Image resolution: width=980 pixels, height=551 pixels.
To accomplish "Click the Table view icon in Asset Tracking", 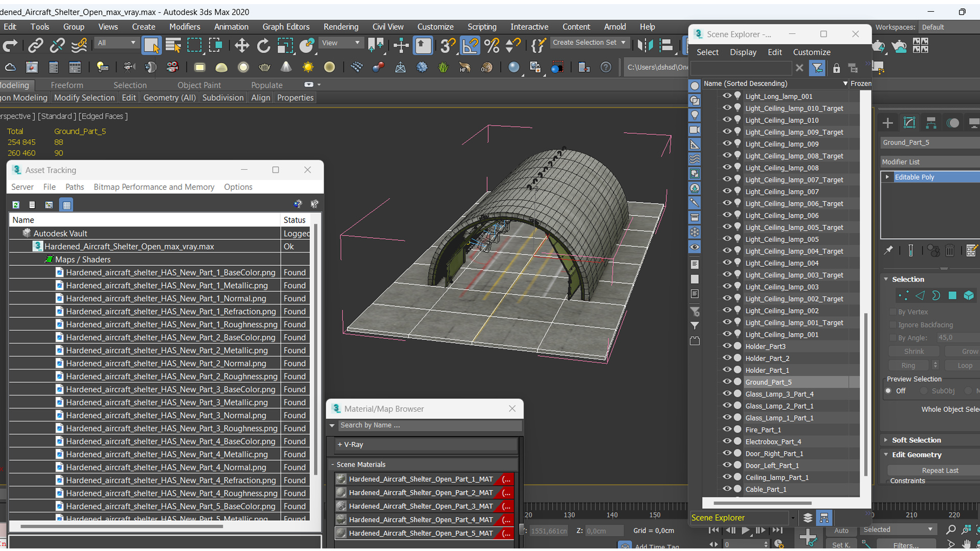I will (66, 205).
